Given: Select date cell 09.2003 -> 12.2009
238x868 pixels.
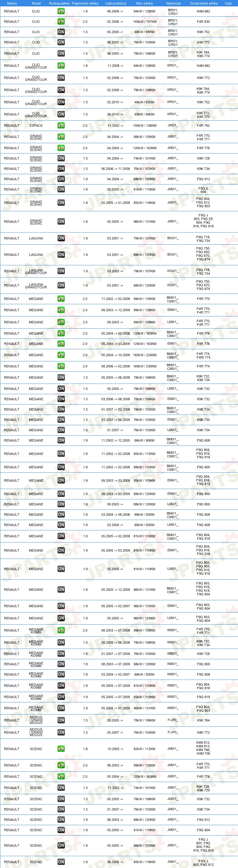Looking at the screenshot, I should pyautogui.click(x=115, y=310).
